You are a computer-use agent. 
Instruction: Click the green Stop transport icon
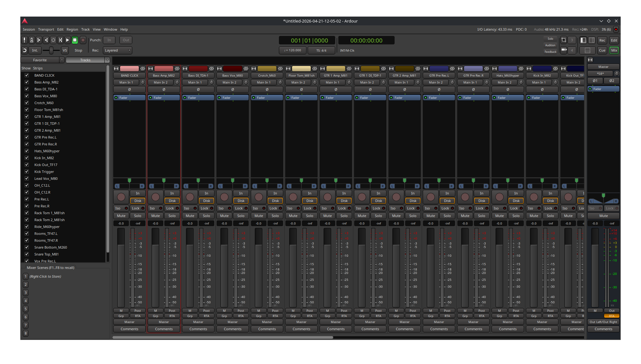pyautogui.click(x=75, y=40)
